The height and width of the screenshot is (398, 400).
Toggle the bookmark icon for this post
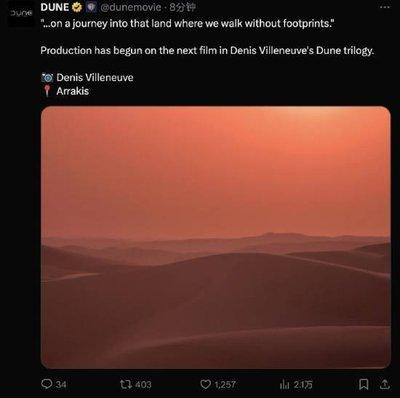pos(364,384)
